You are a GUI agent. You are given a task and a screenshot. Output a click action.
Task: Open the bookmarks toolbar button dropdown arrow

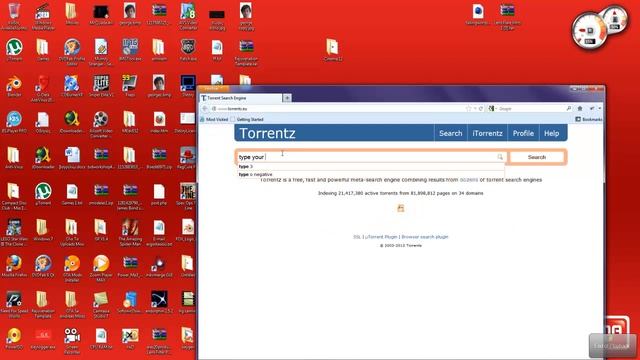(x=599, y=109)
